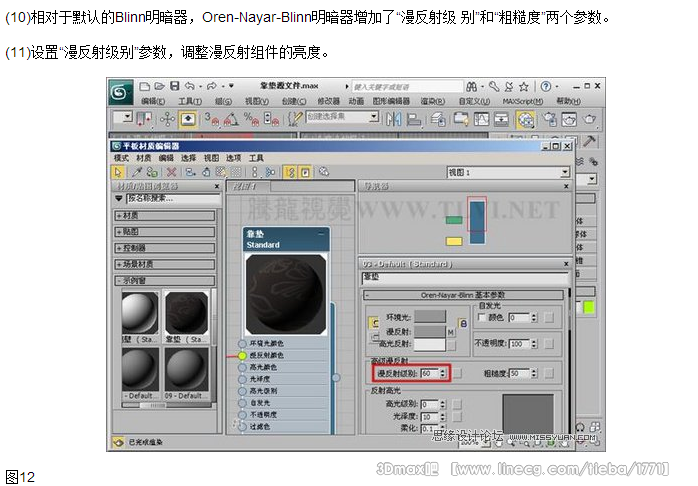
Task: Click the 按名称搜索 search field
Action: (173, 198)
